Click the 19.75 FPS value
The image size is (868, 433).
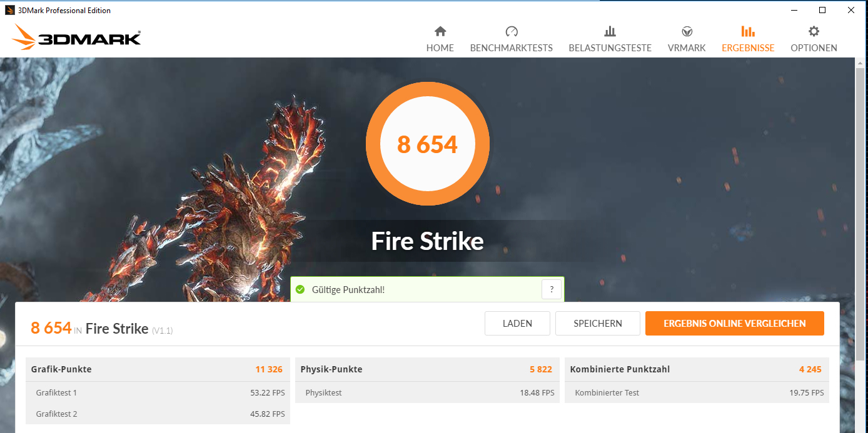[x=807, y=393]
